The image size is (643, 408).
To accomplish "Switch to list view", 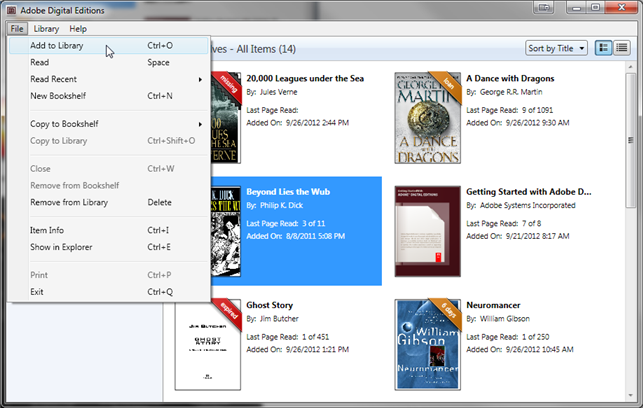I will coord(621,48).
